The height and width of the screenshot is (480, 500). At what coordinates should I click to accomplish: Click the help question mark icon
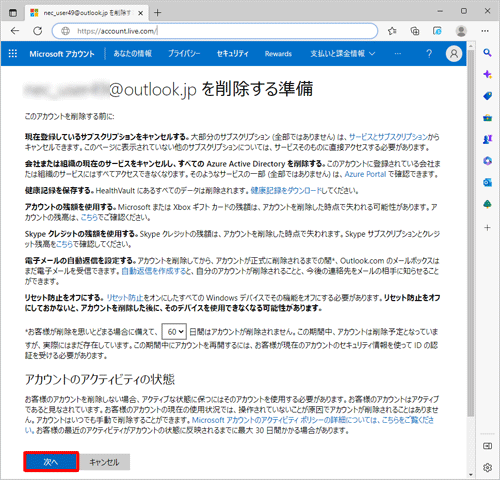[x=429, y=53]
